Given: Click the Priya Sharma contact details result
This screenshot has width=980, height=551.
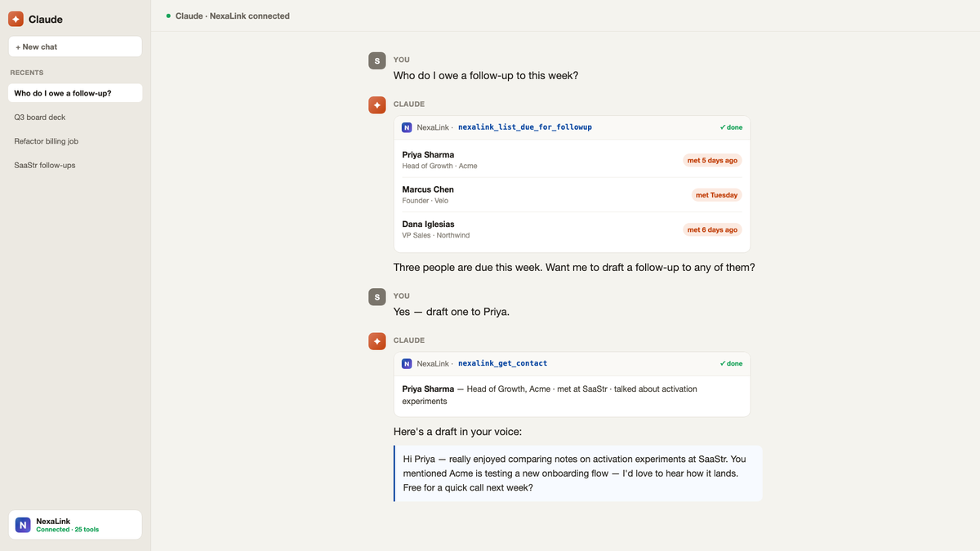Looking at the screenshot, I should coord(572,395).
